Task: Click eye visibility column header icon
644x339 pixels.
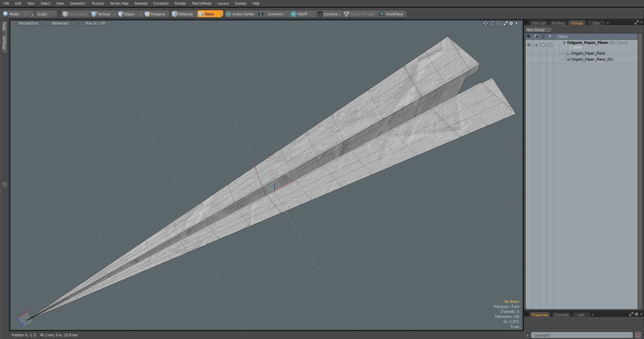Action: [529, 36]
